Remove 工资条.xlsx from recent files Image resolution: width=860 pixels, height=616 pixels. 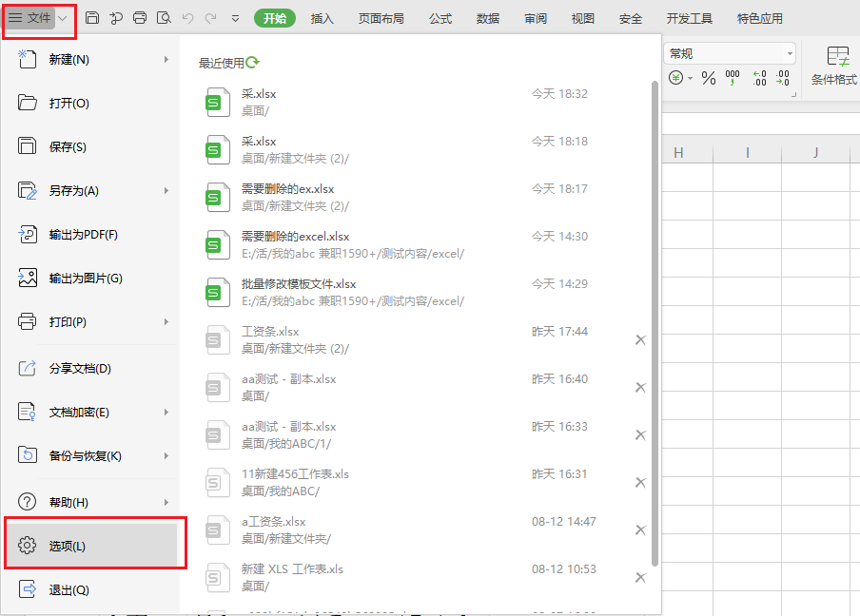pos(639,339)
